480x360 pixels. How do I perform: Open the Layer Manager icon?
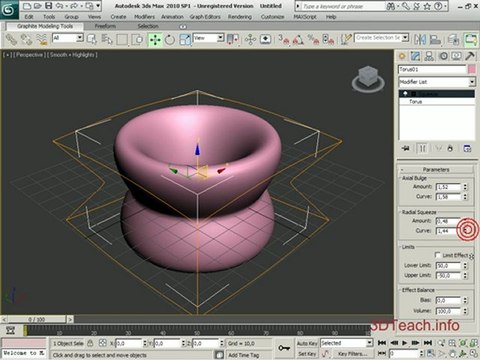(454, 40)
